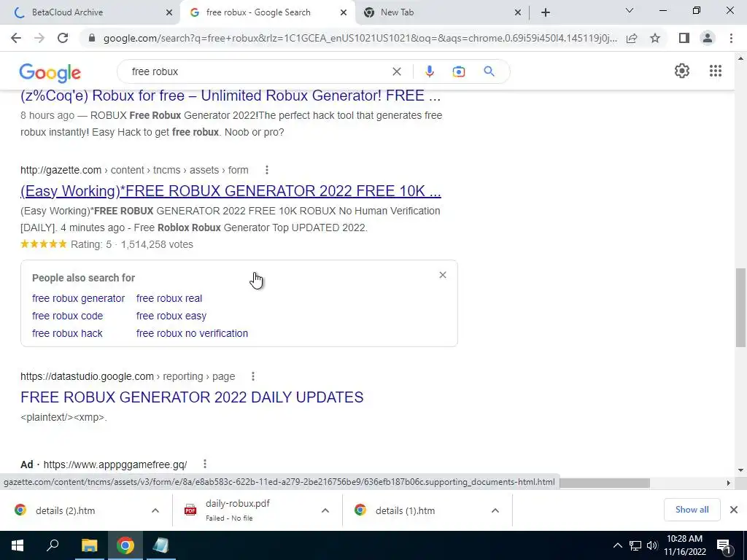Search for free robux generator
747x560 pixels.
[78, 298]
